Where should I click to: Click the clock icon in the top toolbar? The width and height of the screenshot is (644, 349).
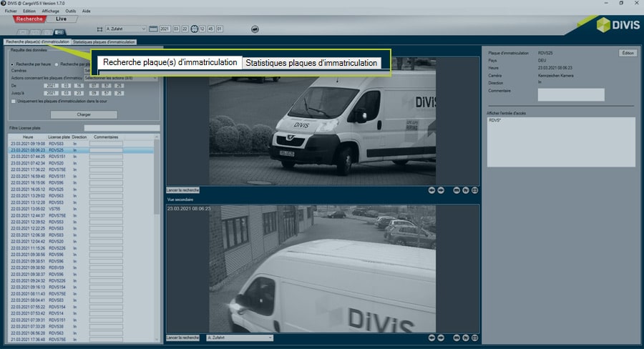(194, 29)
